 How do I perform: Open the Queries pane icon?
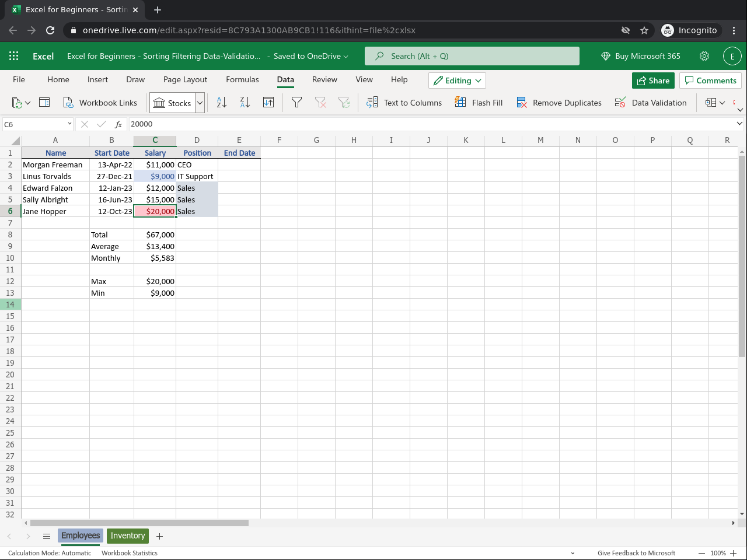(x=44, y=103)
